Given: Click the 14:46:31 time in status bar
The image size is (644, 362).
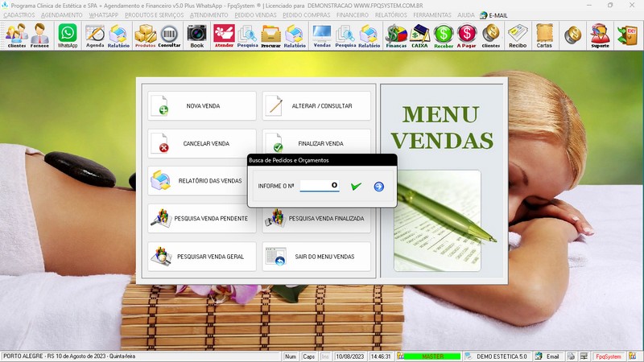Looking at the screenshot, I should (381, 356).
